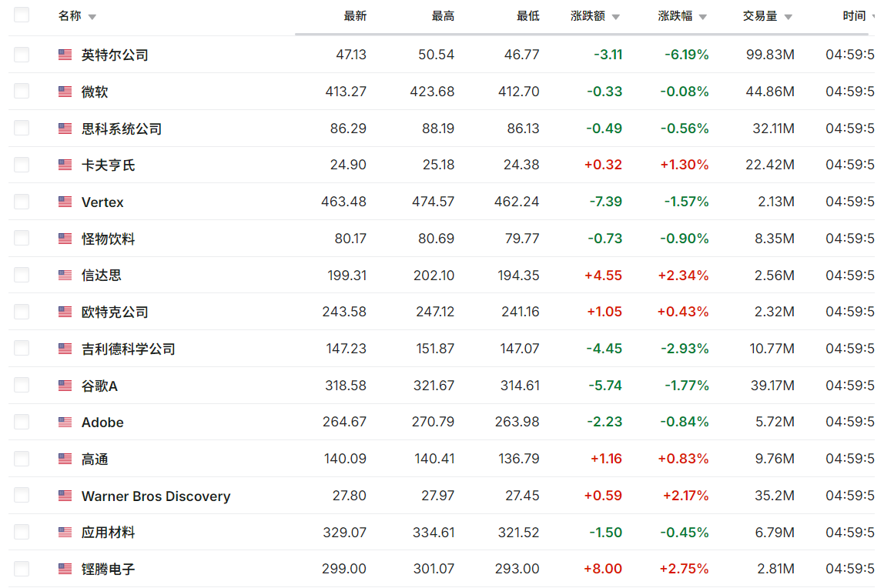Sort by 涨跌幅 using its arrow
884x588 pixels.
[x=703, y=17]
